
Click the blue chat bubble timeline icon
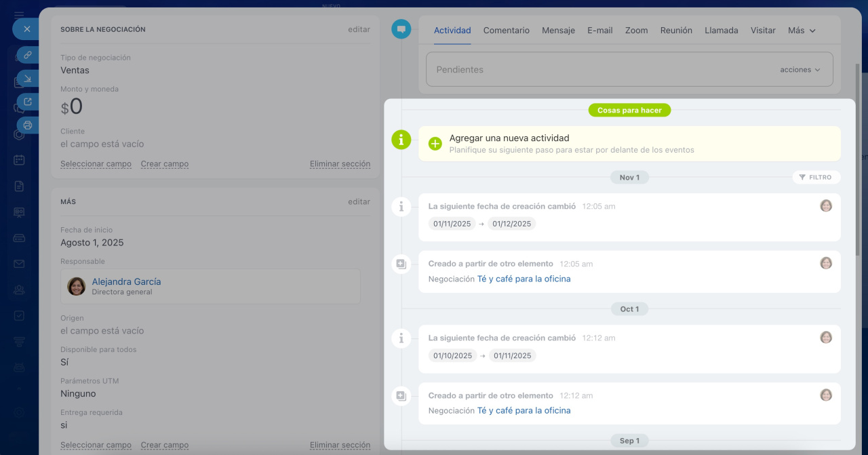tap(401, 29)
